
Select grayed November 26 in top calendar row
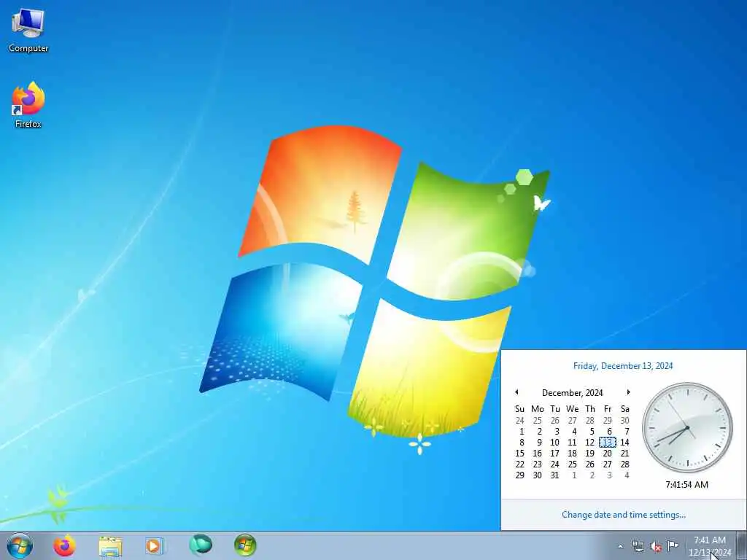[x=554, y=421]
